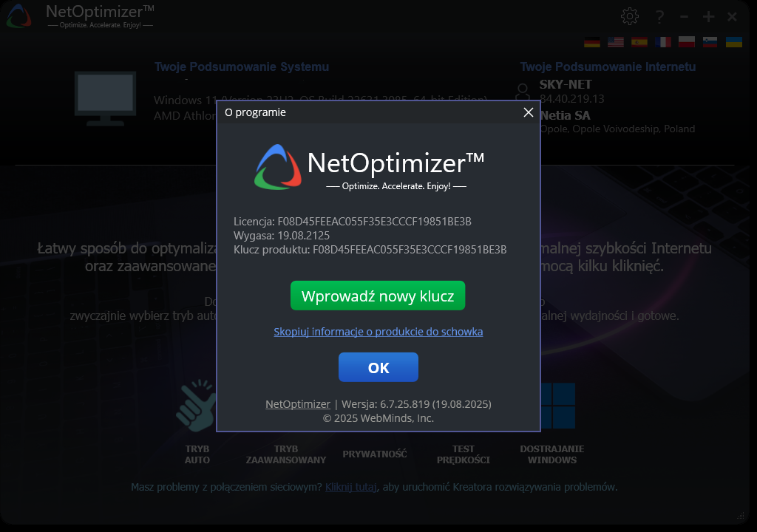
Task: Select the TRYB AUTO label
Action: click(x=197, y=454)
